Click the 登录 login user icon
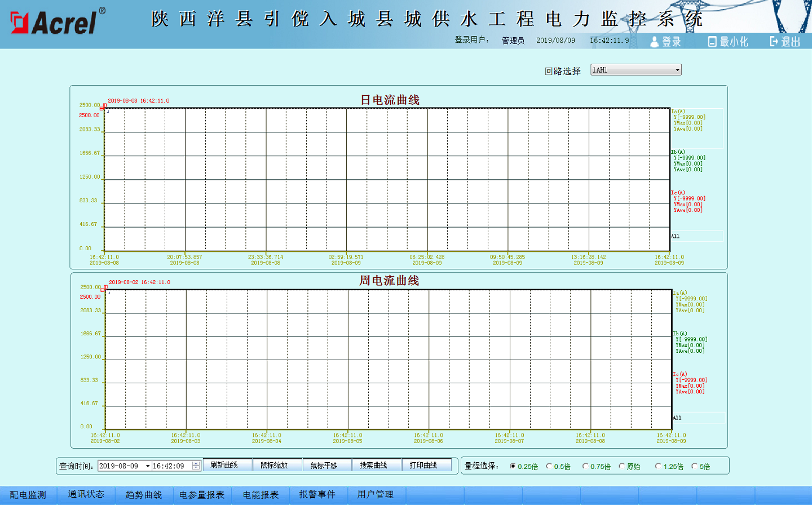812x505 pixels. (654, 42)
